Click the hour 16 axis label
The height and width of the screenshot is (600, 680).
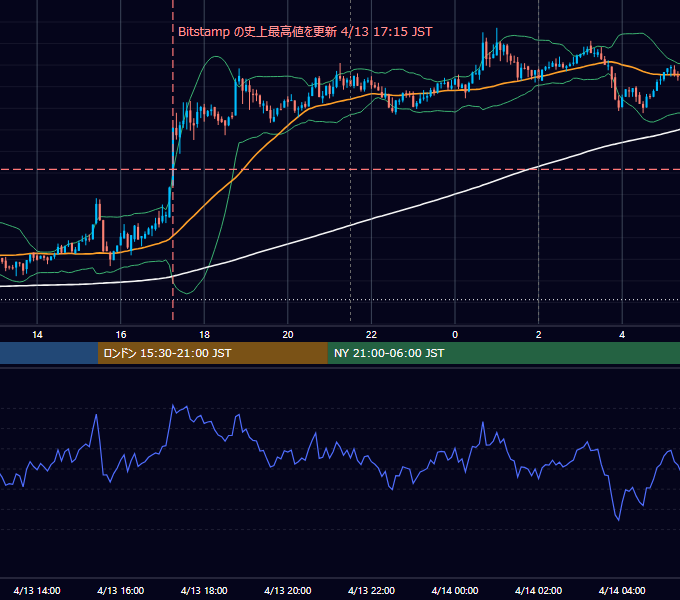pyautogui.click(x=121, y=335)
